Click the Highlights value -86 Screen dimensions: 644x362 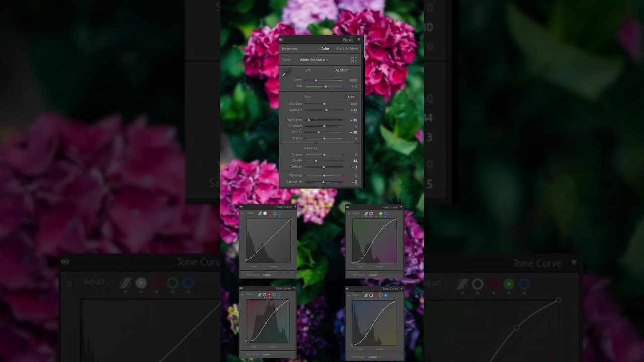coord(354,120)
